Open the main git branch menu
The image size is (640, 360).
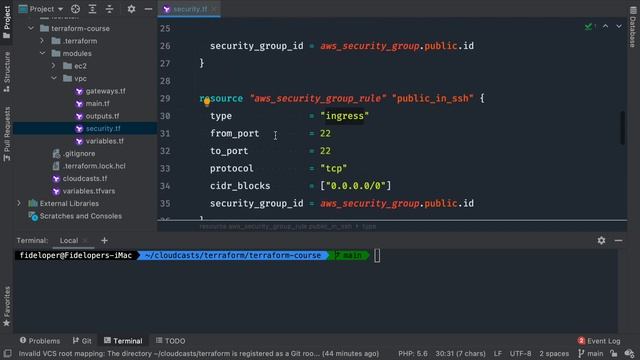[591, 353]
